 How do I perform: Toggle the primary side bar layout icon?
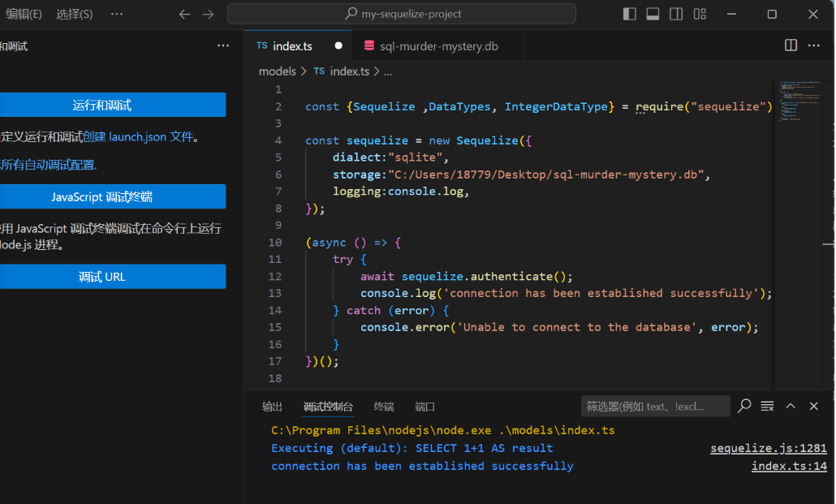click(x=630, y=14)
